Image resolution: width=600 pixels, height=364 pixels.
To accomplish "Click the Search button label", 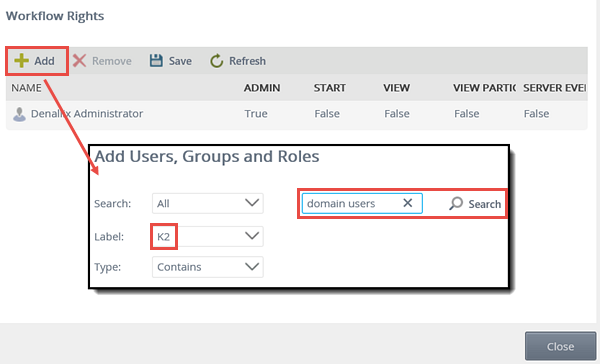I will [484, 204].
